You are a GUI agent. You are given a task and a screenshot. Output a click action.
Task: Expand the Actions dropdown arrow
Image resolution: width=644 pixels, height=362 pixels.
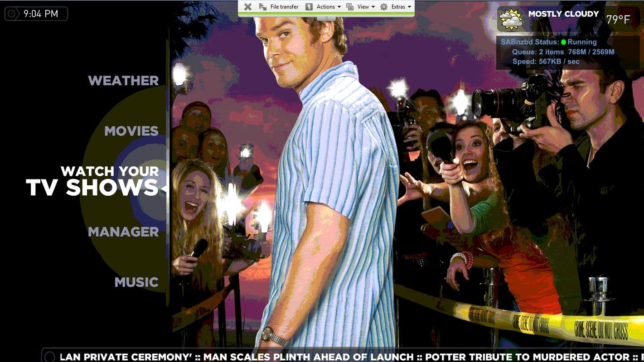click(x=339, y=7)
